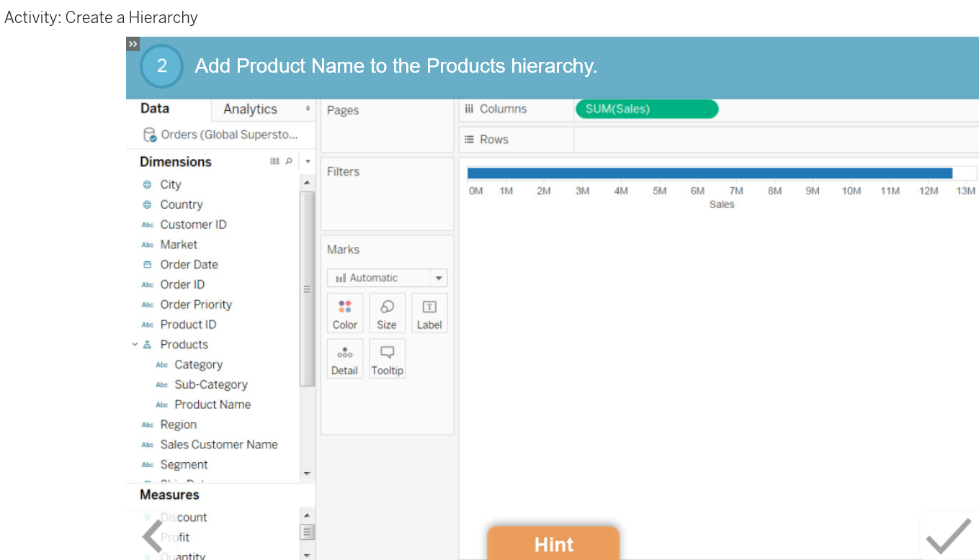The image size is (979, 560).
Task: Select the Customer ID field
Action: 193,225
